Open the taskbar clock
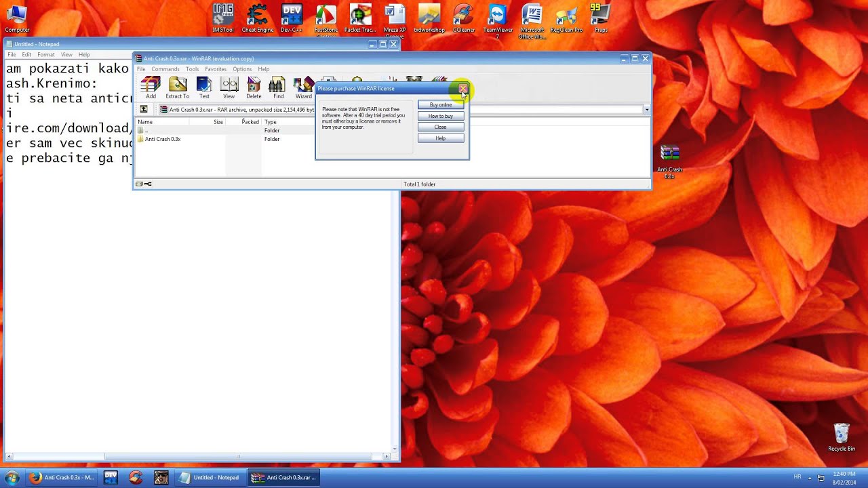Screen dimensions: 868x488 (844, 478)
